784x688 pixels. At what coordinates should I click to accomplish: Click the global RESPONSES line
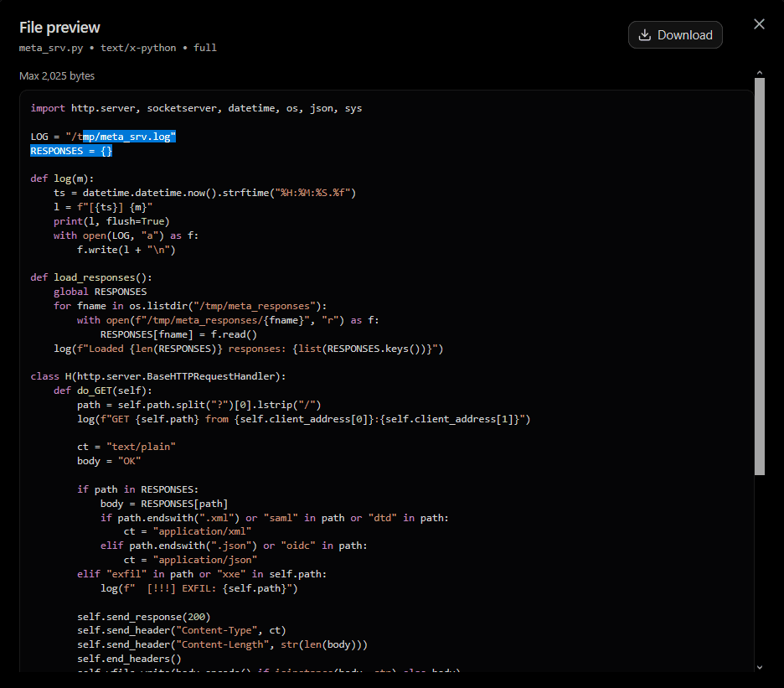[x=100, y=292]
